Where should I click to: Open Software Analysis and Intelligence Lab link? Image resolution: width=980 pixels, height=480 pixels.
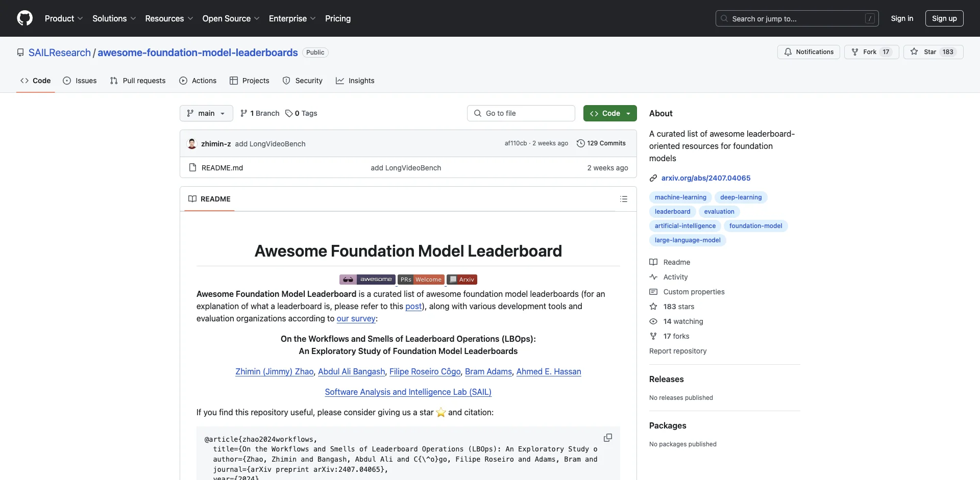[x=408, y=392]
